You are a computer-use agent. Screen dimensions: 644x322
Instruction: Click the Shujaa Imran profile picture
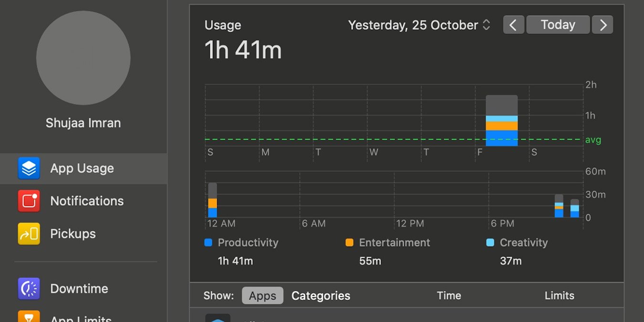point(83,58)
